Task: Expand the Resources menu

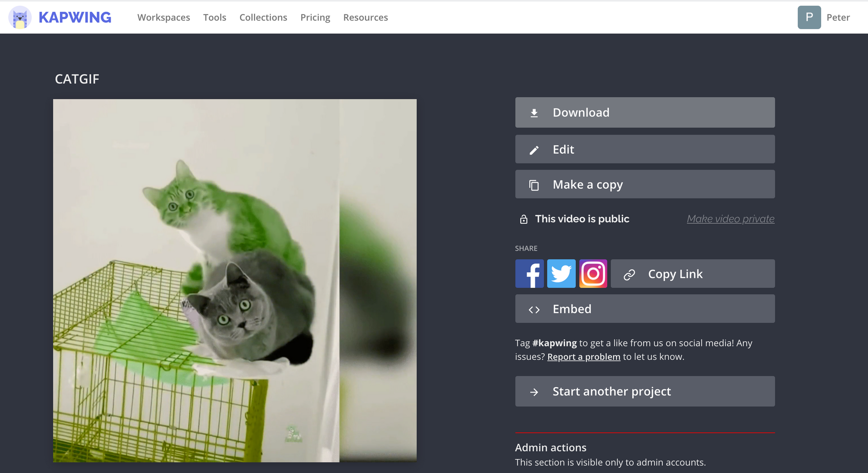Action: [365, 17]
